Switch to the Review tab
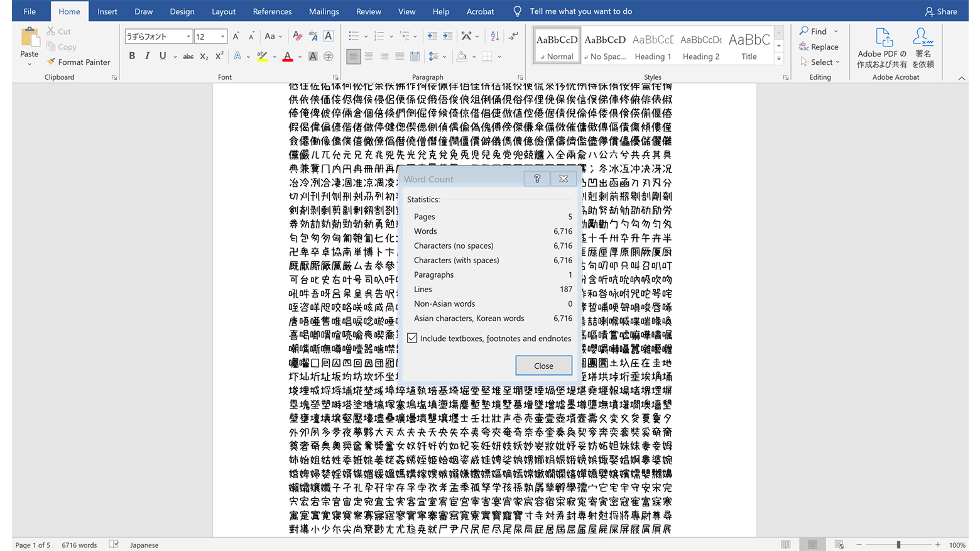 tap(369, 11)
